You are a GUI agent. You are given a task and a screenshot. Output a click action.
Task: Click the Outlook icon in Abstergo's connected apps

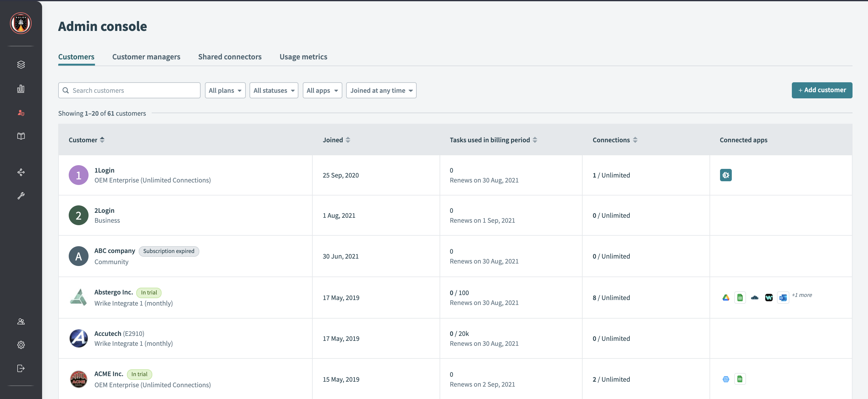(x=783, y=297)
